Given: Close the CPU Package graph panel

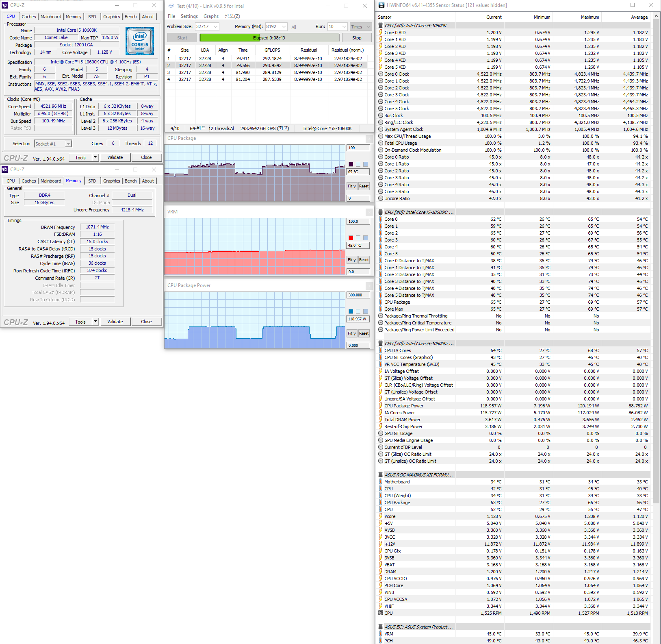Looking at the screenshot, I should [x=369, y=139].
